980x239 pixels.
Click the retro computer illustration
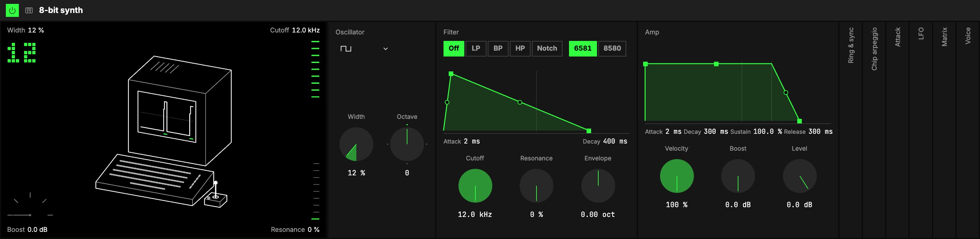pyautogui.click(x=163, y=131)
